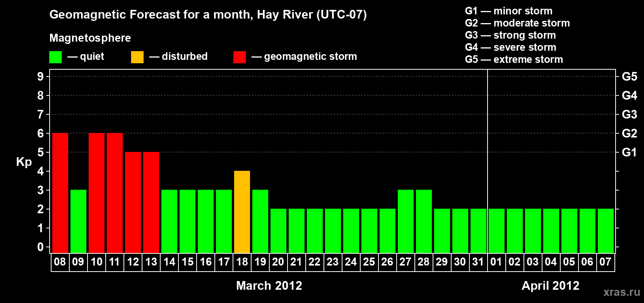Click date label 30 on the axis

[460, 262]
